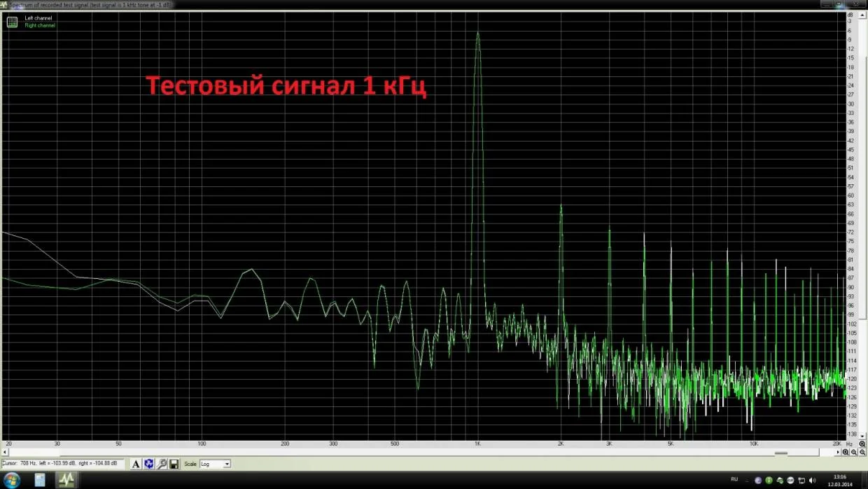The width and height of the screenshot is (868, 489).
Task: Click the RU language indicator
Action: click(x=734, y=479)
